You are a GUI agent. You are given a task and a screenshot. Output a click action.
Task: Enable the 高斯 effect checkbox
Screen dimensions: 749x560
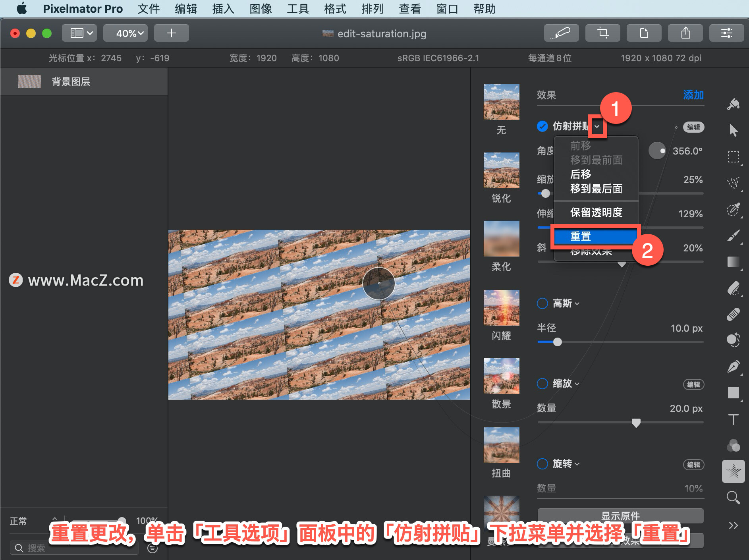click(x=542, y=303)
